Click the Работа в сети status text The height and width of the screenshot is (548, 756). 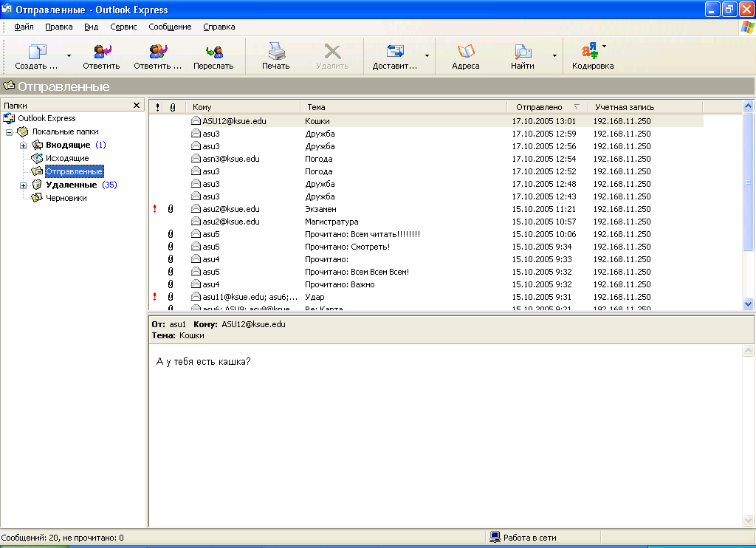point(530,538)
